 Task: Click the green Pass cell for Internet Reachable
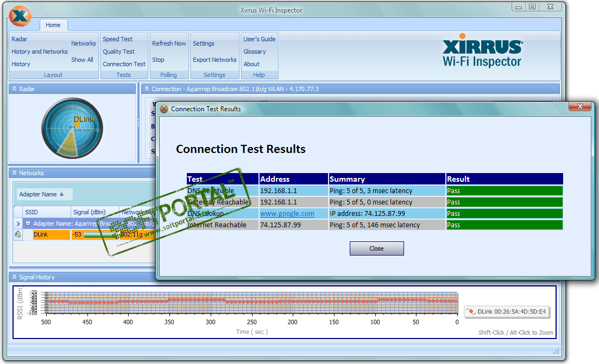(505, 225)
